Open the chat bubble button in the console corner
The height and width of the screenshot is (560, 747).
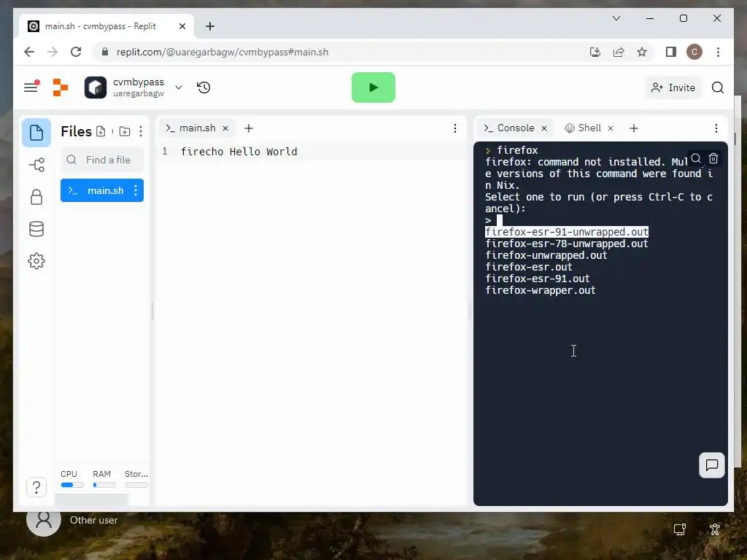(x=712, y=464)
